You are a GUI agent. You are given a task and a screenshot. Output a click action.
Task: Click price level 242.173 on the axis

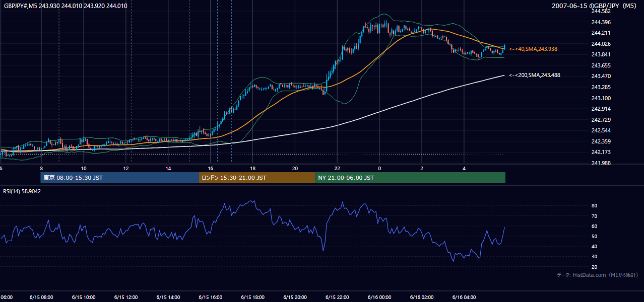pyautogui.click(x=601, y=152)
